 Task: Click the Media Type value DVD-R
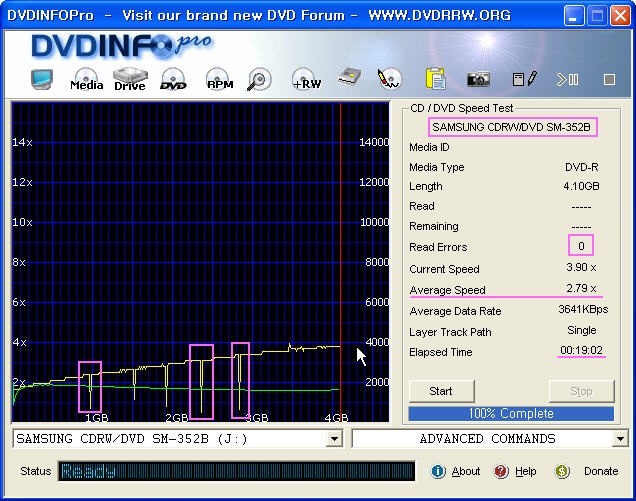(582, 167)
